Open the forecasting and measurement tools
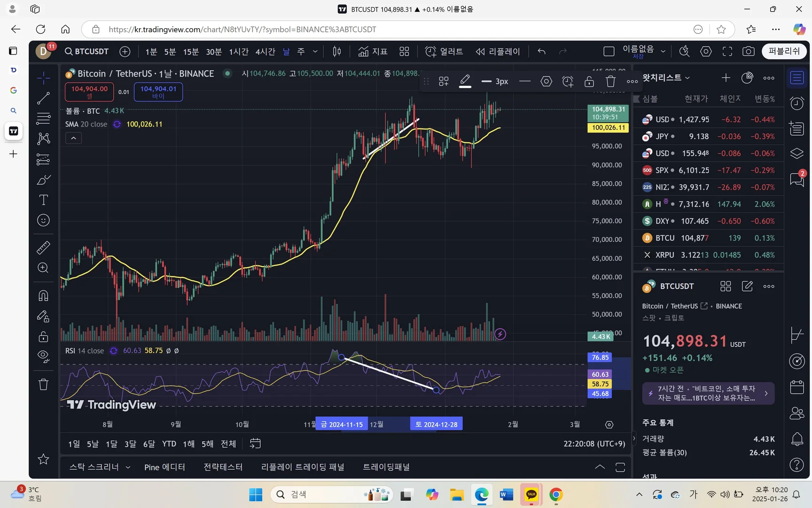This screenshot has width=812, height=508. [x=43, y=159]
